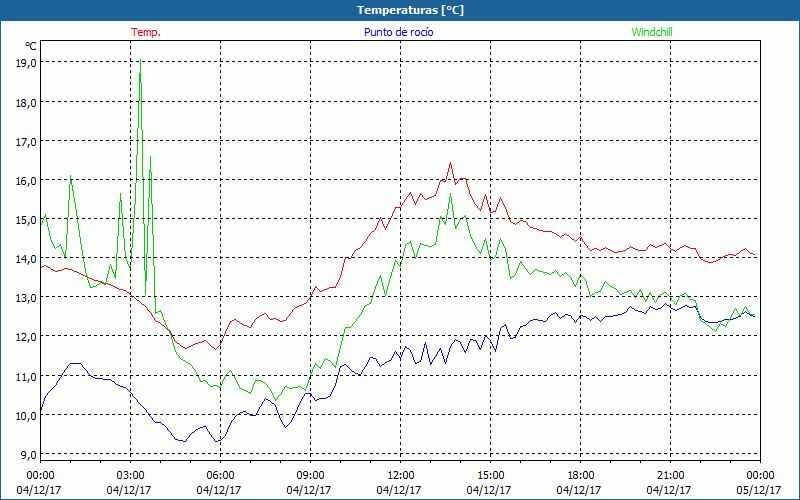Click the '12:00' time axis label
This screenshot has height=500, width=800.
click(401, 476)
